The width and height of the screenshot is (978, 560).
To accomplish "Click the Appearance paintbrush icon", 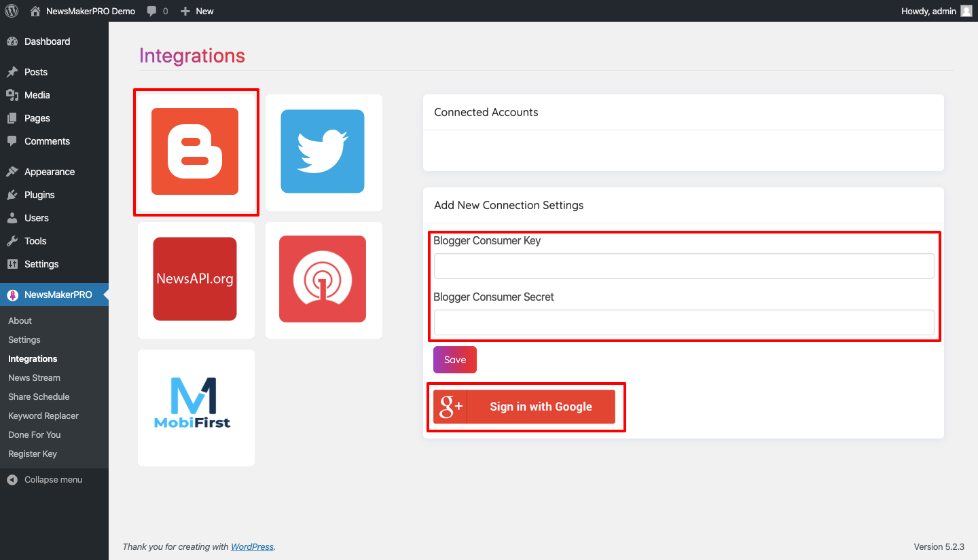I will point(12,172).
